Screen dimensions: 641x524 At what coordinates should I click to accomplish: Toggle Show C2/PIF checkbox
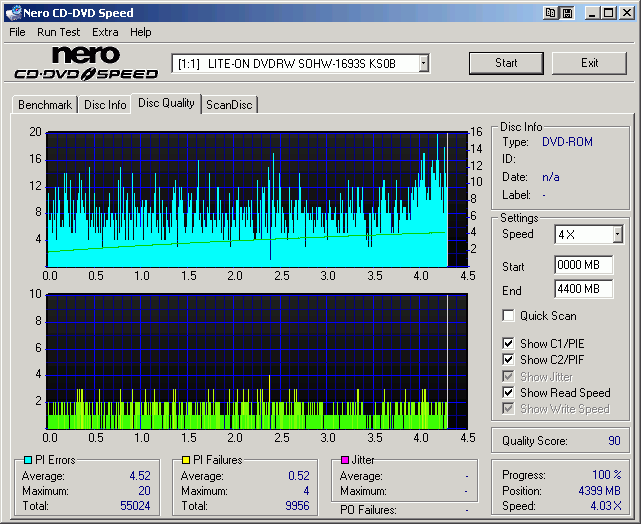click(x=509, y=360)
